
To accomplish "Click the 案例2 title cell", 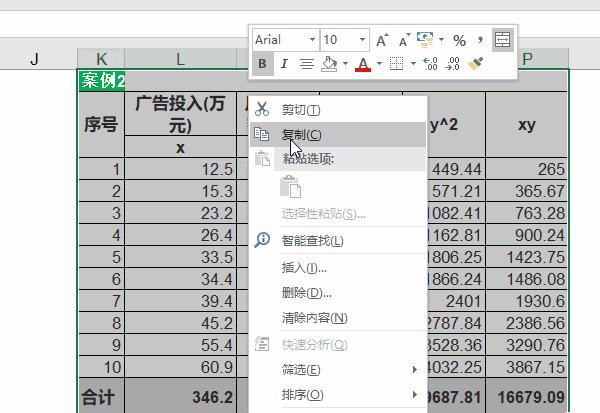I will (x=102, y=81).
